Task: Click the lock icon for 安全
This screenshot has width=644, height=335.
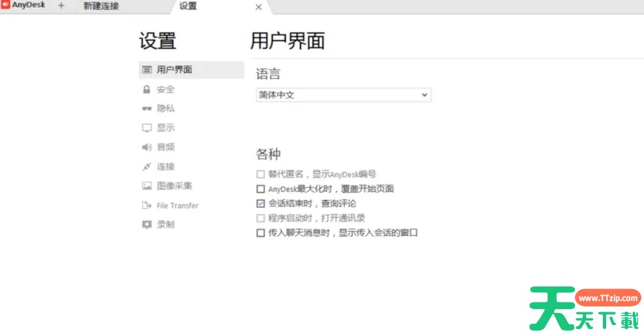Action: (147, 89)
